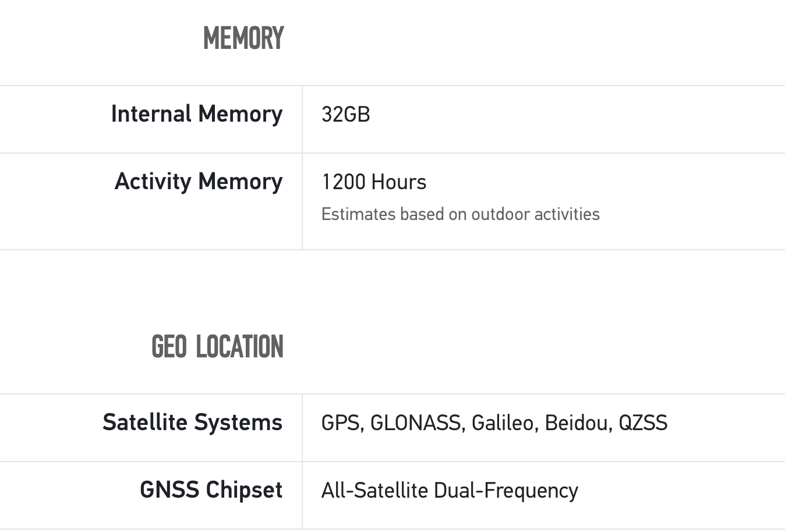Click the 32GB internal memory value
The width and height of the screenshot is (785, 532).
[345, 114]
